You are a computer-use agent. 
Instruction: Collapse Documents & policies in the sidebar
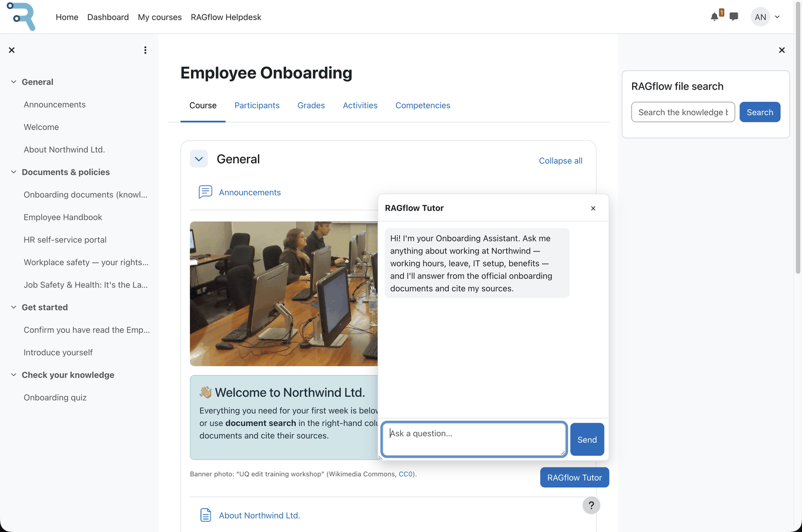pos(14,172)
